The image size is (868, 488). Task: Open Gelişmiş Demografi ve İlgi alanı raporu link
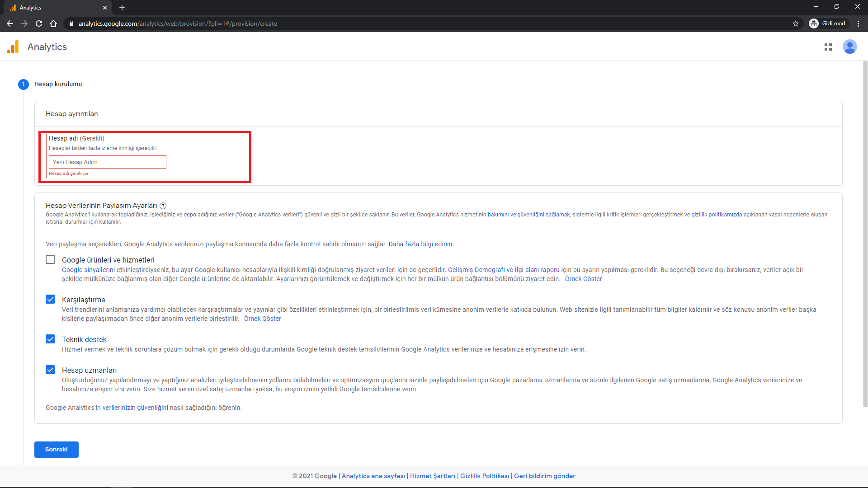[504, 270]
